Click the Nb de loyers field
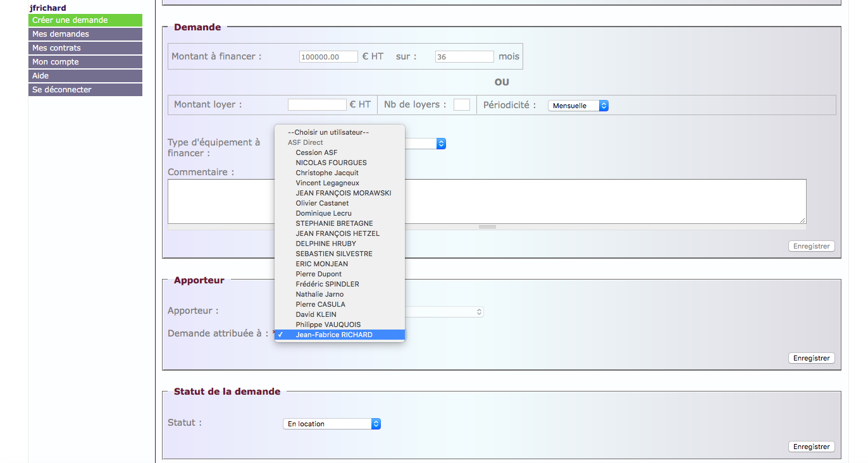 click(461, 105)
